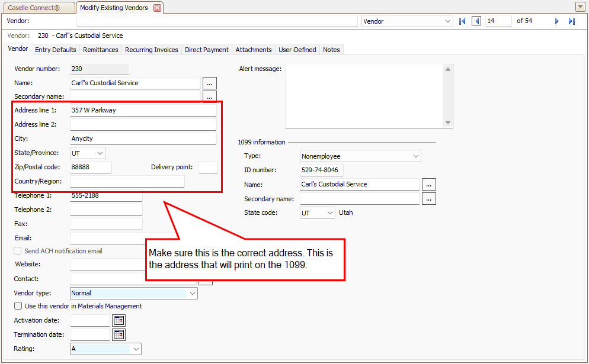Viewport: 589px width, 364px height.
Task: Open the 1099 Type dropdown showing Nonemployee
Action: (x=416, y=156)
